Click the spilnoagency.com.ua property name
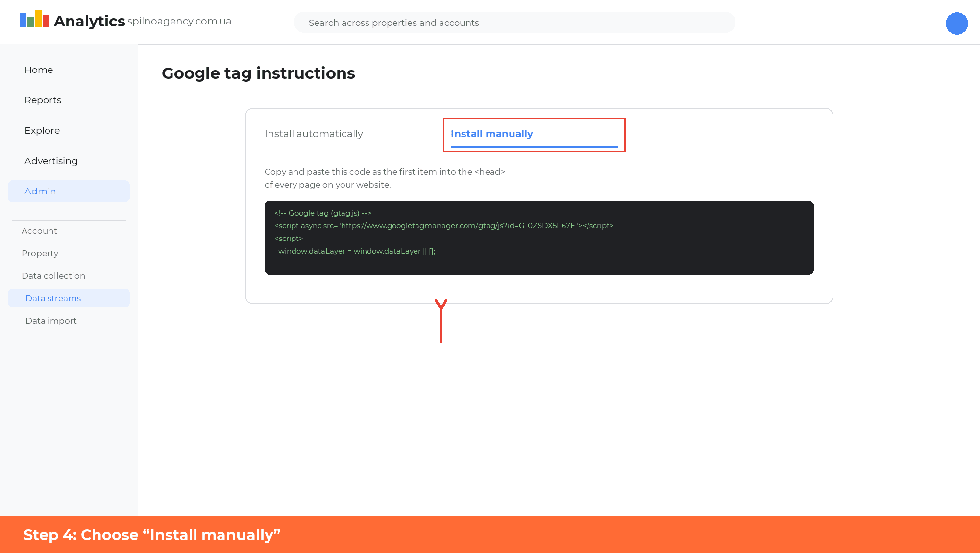 [x=179, y=21]
